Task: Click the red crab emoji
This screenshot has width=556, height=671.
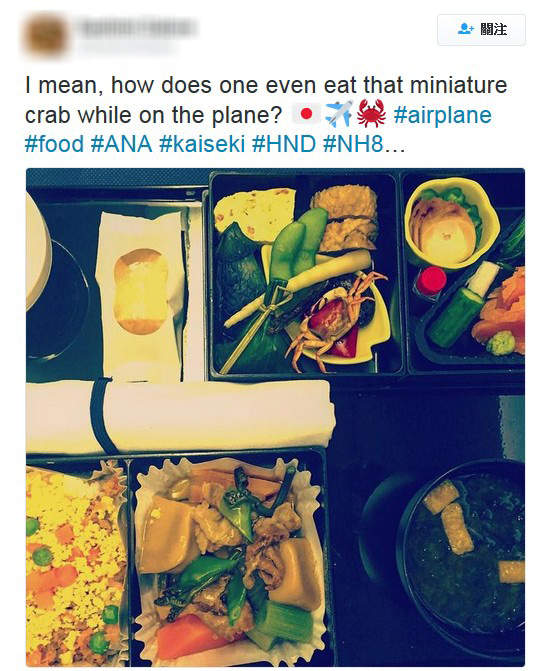Action: pyautogui.click(x=372, y=113)
